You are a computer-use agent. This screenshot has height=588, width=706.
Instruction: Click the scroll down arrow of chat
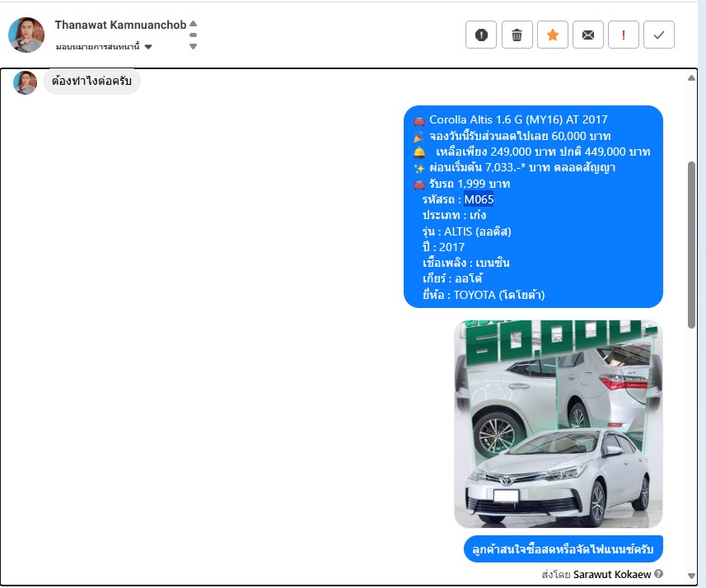pyautogui.click(x=692, y=576)
